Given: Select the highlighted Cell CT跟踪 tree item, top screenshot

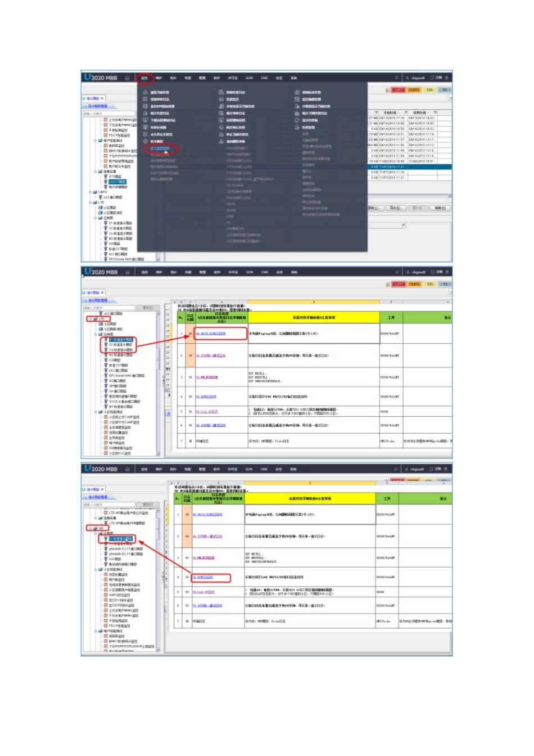Looking at the screenshot, I should 117,182.
